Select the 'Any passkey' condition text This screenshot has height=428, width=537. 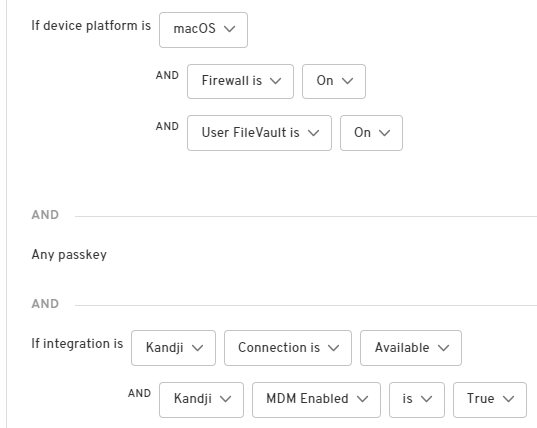click(69, 255)
